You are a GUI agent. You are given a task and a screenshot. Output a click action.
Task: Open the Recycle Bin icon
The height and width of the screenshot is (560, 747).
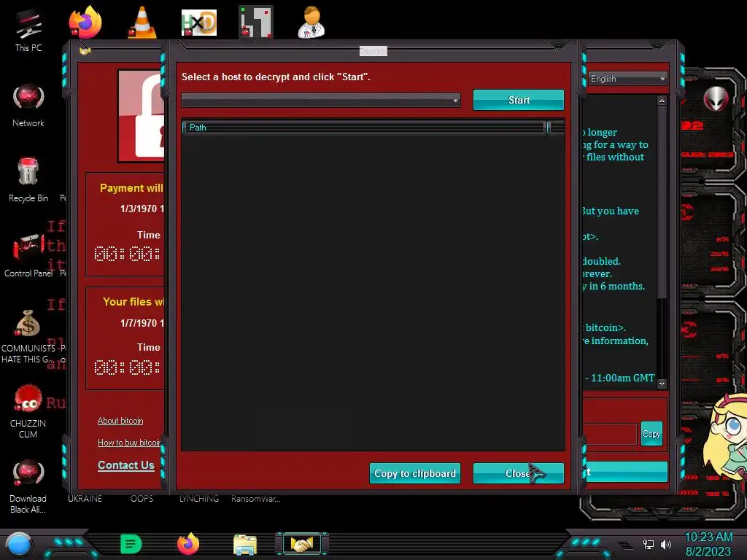28,180
